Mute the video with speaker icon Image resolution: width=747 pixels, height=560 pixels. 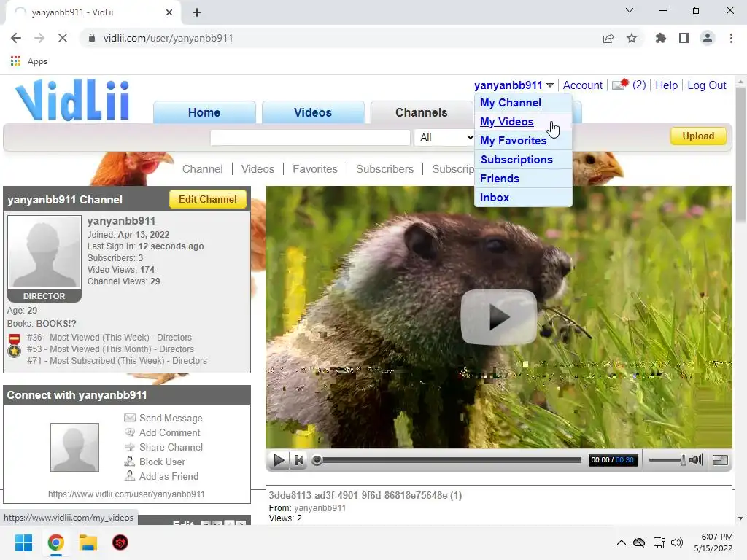(696, 459)
